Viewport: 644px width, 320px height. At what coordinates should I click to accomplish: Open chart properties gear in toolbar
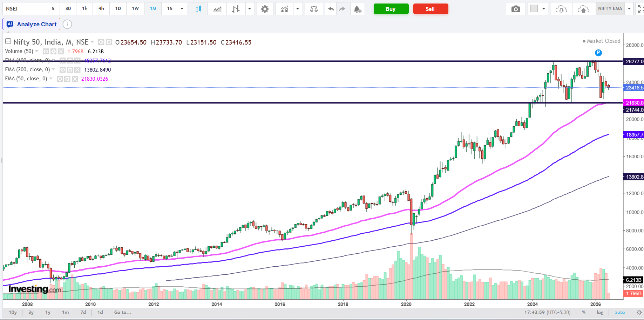click(x=265, y=9)
